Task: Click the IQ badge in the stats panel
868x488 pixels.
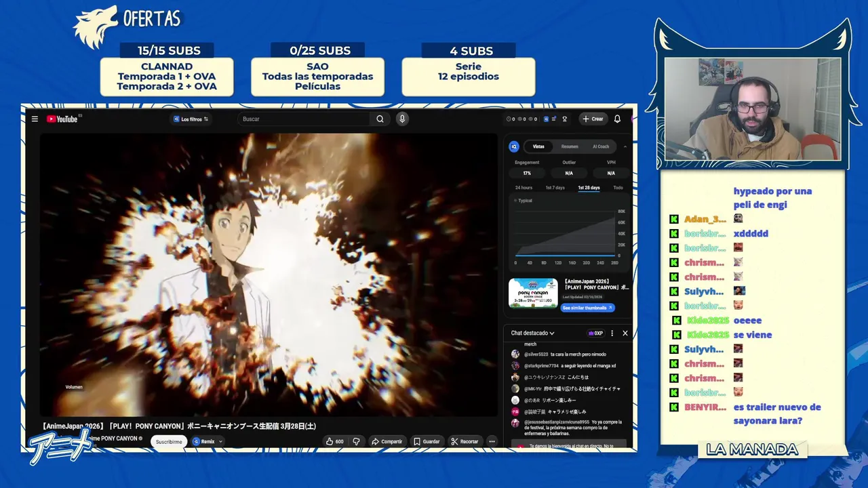Action: [x=514, y=146]
